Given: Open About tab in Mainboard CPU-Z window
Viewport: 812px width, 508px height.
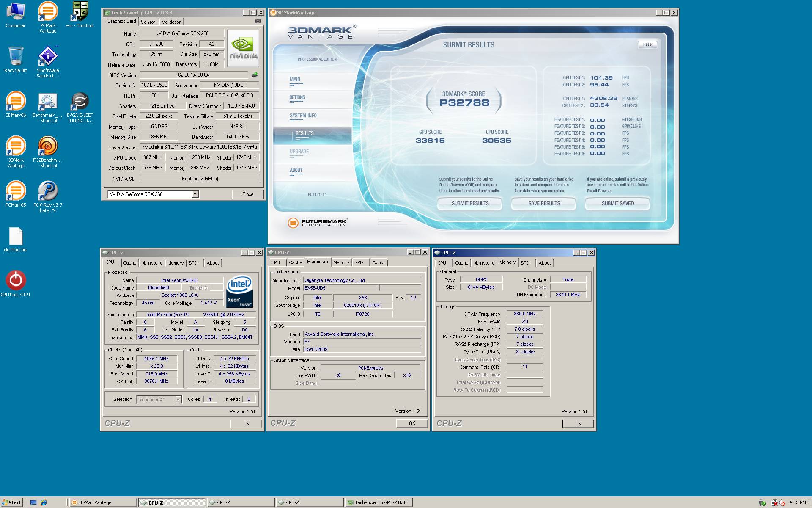Looking at the screenshot, I should [x=379, y=262].
